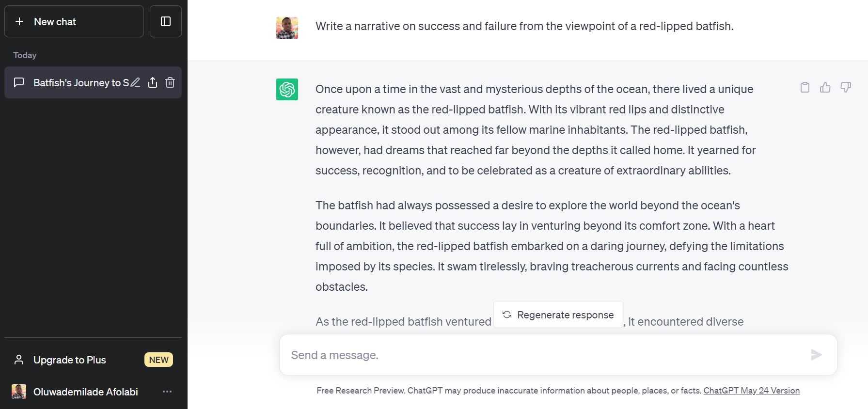Open ChatGPT May 24 Version link

point(751,391)
